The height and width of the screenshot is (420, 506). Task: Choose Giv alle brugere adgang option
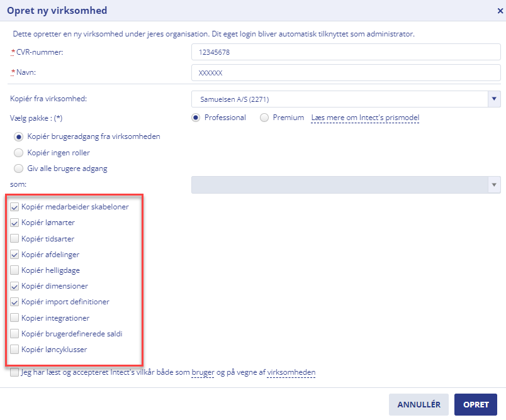tap(19, 169)
